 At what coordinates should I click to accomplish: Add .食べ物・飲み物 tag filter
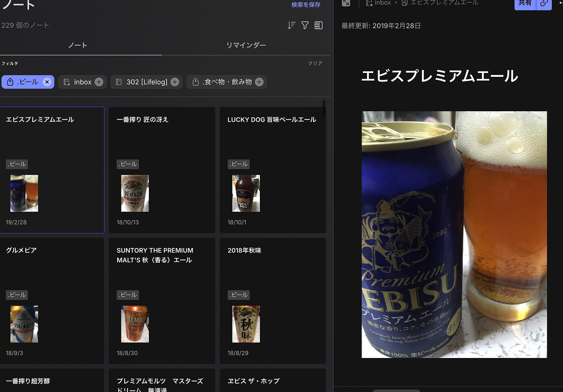(259, 82)
